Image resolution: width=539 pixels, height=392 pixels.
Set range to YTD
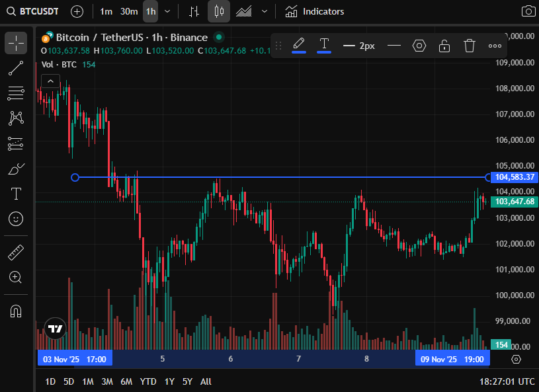148,381
